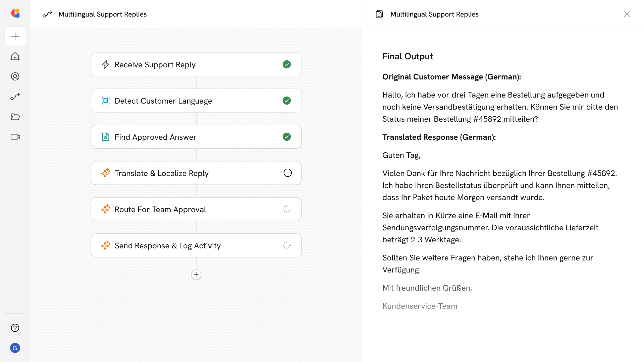Click the spinner on Translate & Localize Reply
This screenshot has height=362, width=644.
pos(287,173)
